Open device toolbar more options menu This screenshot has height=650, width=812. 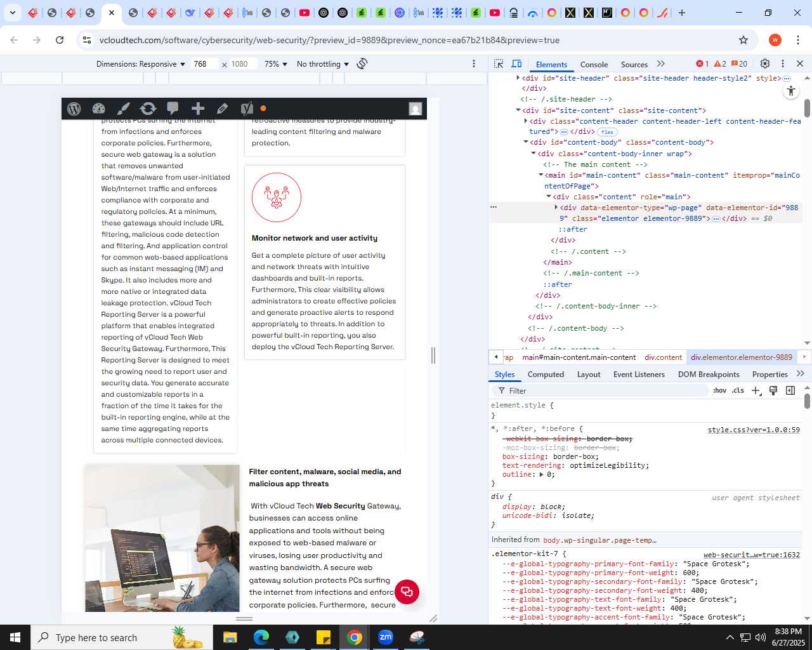pyautogui.click(x=474, y=63)
